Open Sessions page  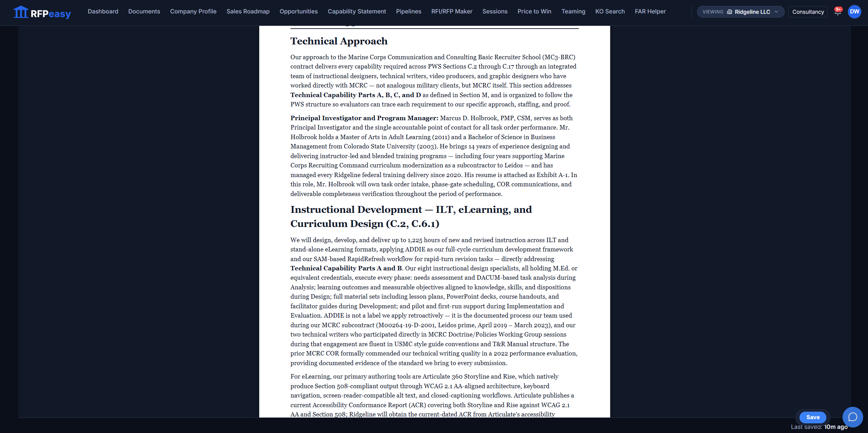pos(495,11)
